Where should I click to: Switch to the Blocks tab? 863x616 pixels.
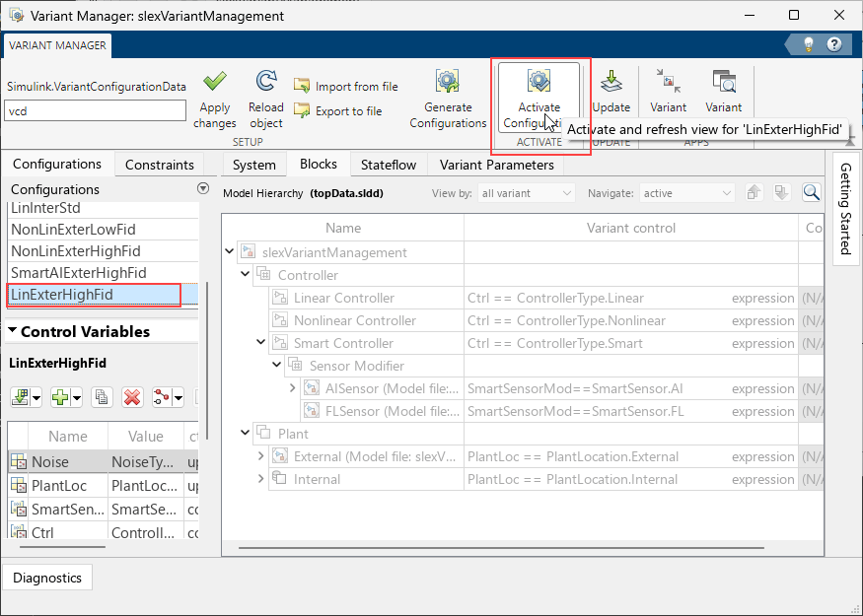click(x=319, y=164)
